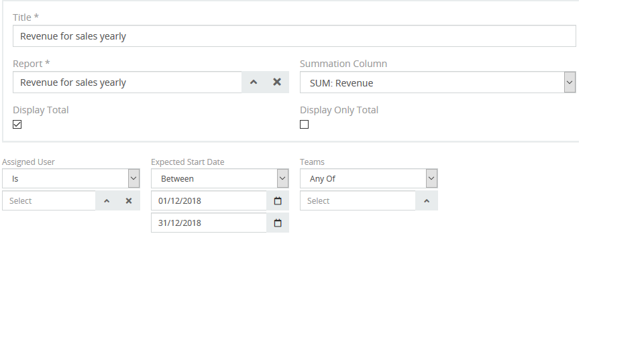Focus the Assigned User Select field

click(x=49, y=200)
